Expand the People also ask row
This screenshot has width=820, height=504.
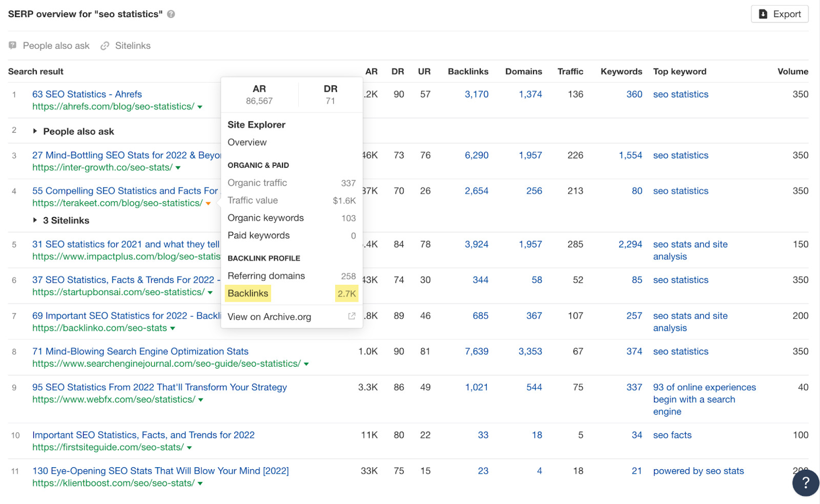point(35,131)
